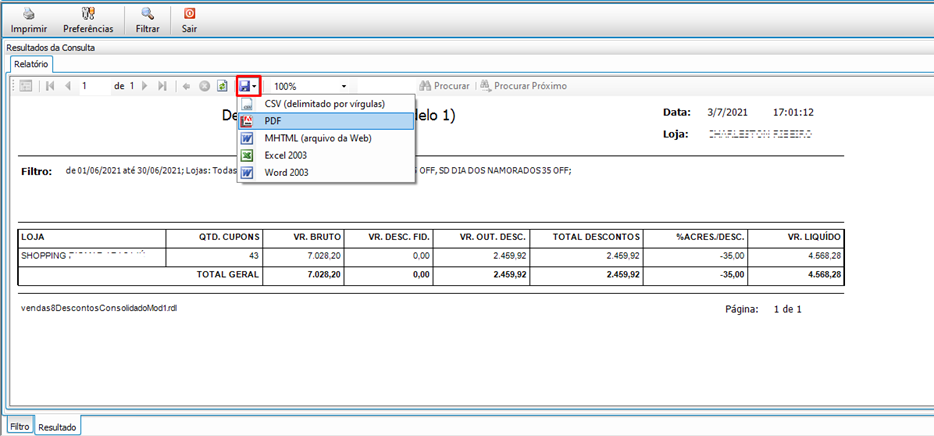934x436 pixels.
Task: Click Procurar Próximo button
Action: pos(524,86)
